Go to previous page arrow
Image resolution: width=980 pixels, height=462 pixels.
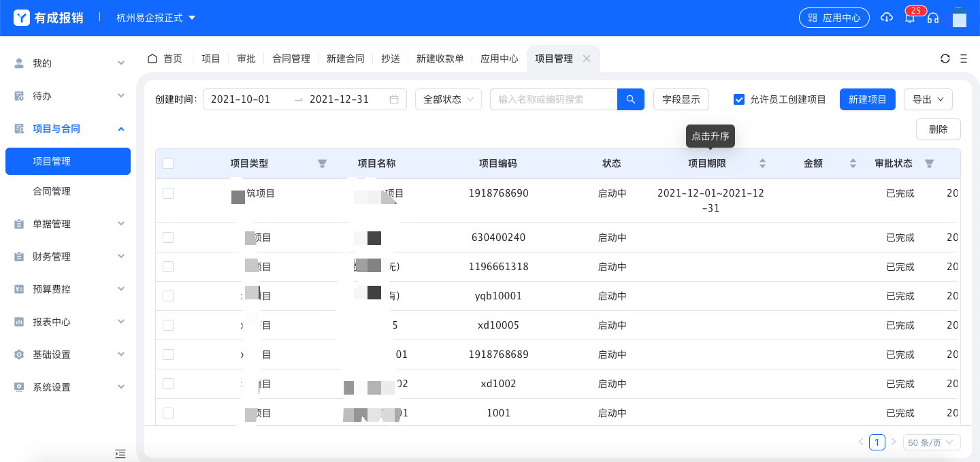point(861,442)
